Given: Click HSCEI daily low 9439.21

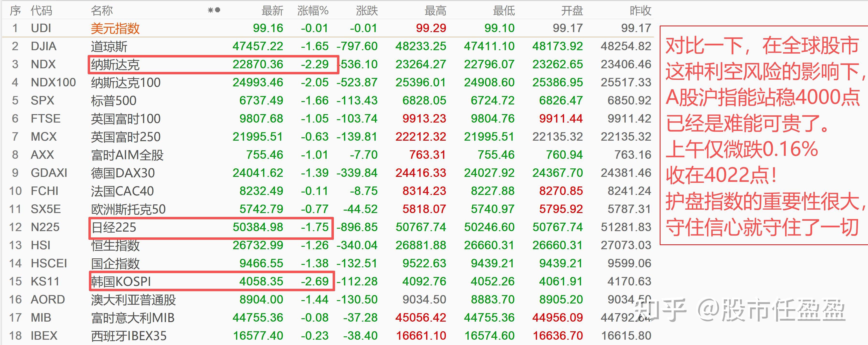Looking at the screenshot, I should point(493,263).
